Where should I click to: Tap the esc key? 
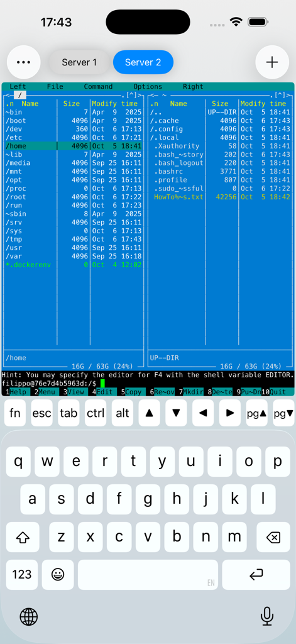point(41,413)
